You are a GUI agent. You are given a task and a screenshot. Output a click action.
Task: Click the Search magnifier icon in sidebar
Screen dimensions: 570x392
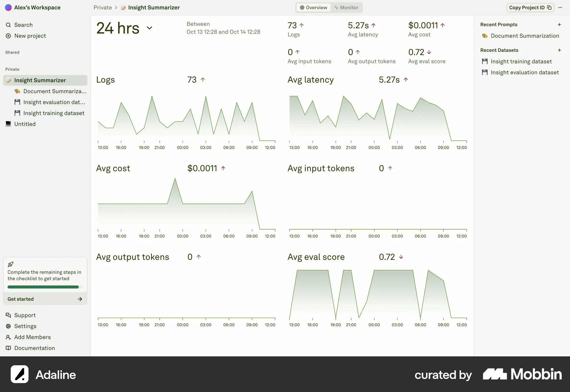(8, 25)
